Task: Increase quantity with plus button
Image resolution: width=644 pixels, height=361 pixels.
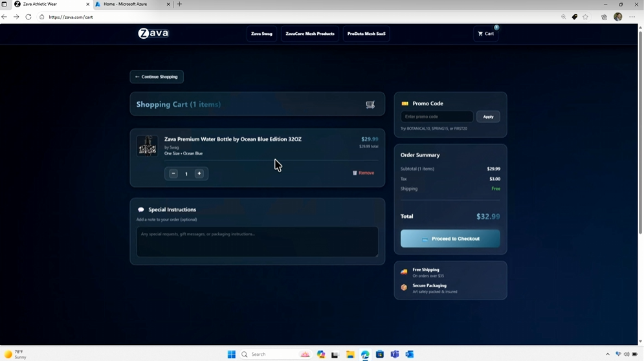Action: tap(199, 173)
